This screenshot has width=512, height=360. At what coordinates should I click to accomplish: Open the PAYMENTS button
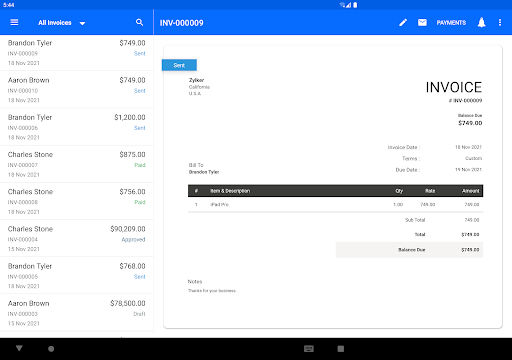[451, 23]
